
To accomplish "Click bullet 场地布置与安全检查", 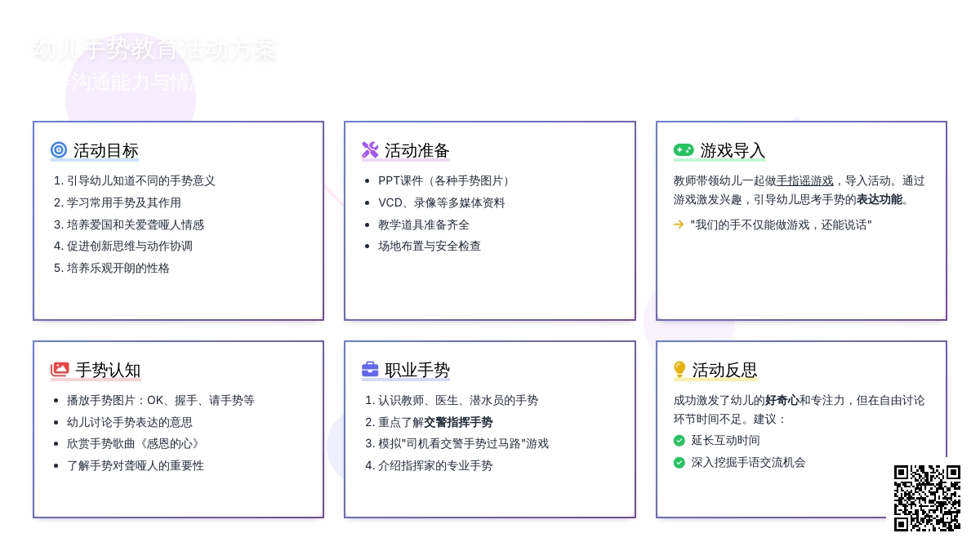I will click(x=430, y=247).
